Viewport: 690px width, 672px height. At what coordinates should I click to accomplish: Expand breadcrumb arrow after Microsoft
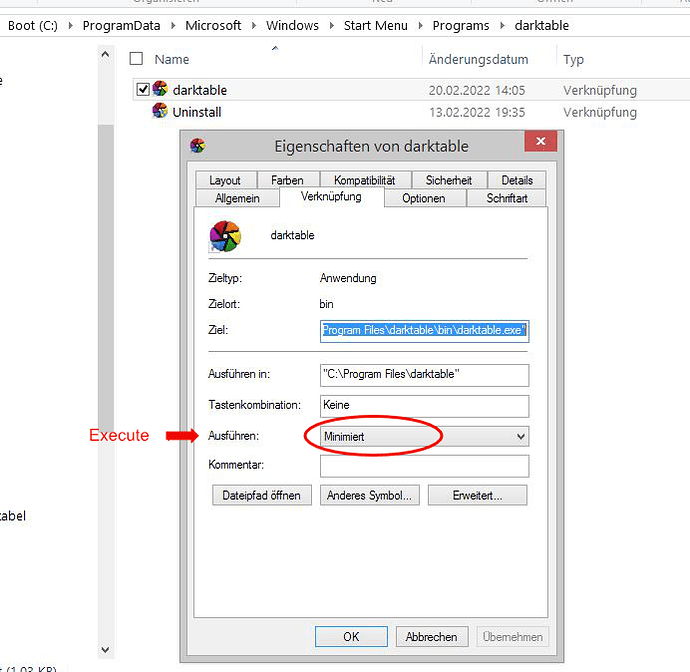pos(254,26)
